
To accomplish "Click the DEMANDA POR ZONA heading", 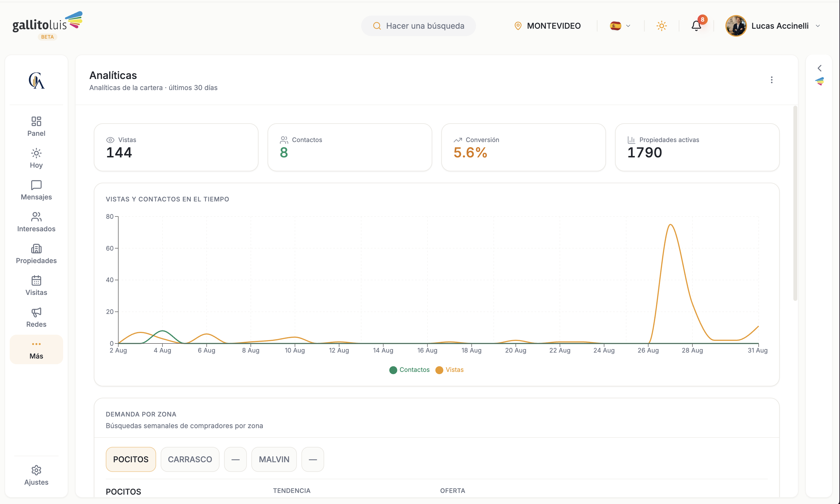I will pos(141,414).
